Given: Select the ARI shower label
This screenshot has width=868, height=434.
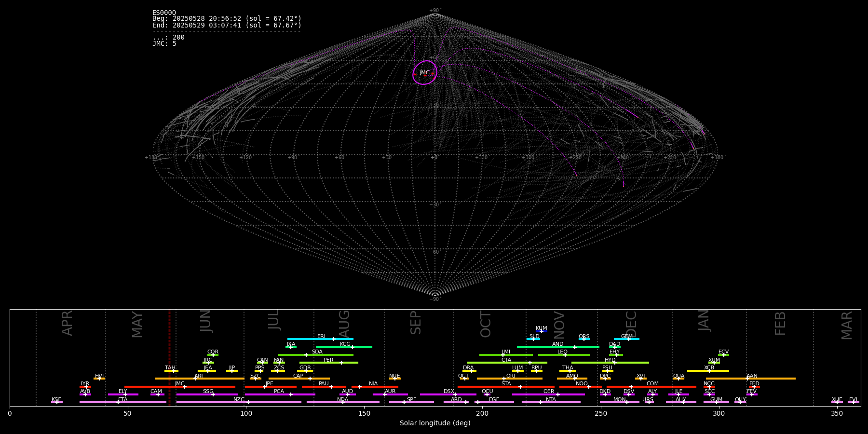Looking at the screenshot, I should [x=199, y=376].
